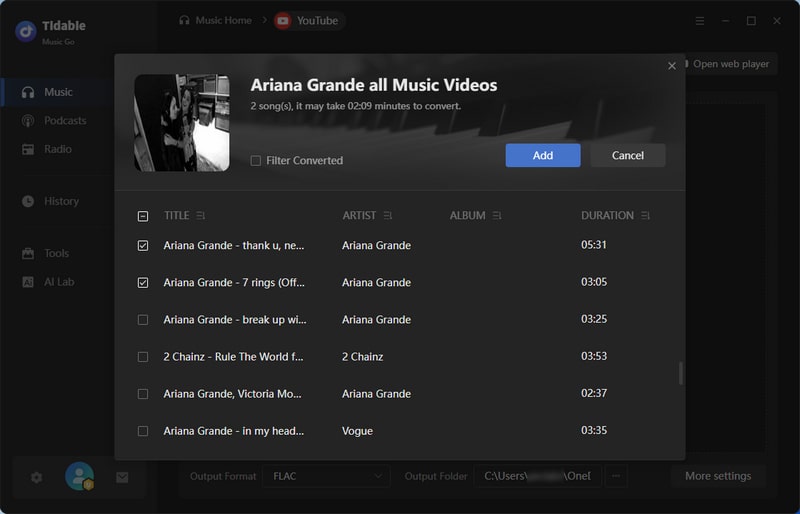This screenshot has height=514, width=800.
Task: Click the duration '05:31'
Action: coord(594,245)
